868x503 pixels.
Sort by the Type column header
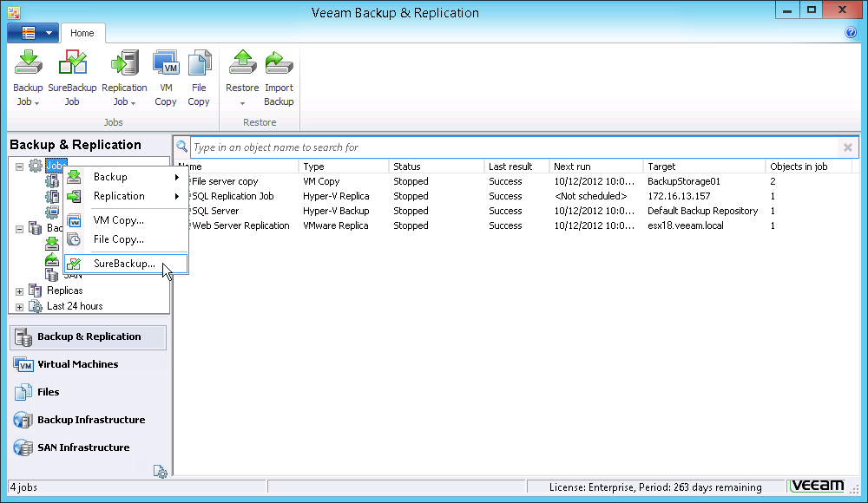pyautogui.click(x=343, y=167)
